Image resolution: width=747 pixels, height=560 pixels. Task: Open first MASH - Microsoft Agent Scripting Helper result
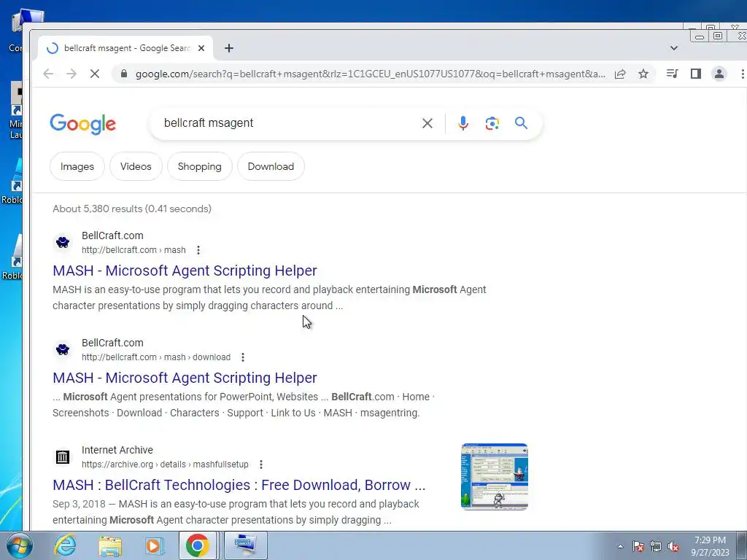pyautogui.click(x=185, y=271)
